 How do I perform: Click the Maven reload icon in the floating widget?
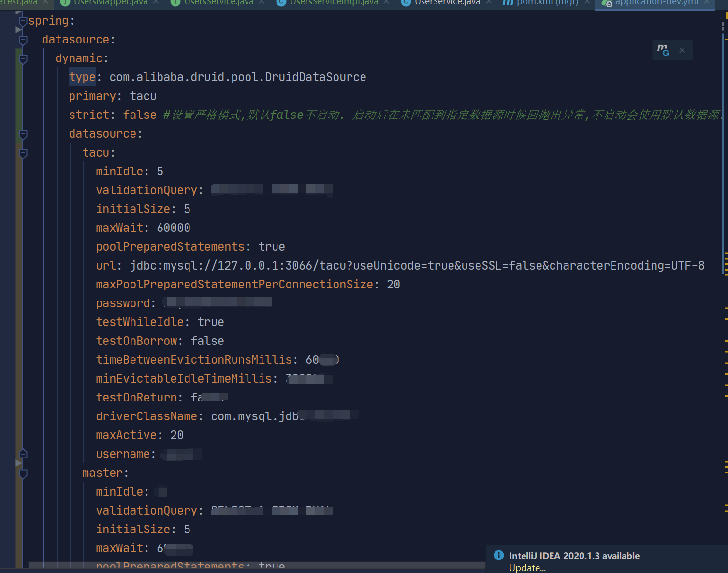[663, 50]
